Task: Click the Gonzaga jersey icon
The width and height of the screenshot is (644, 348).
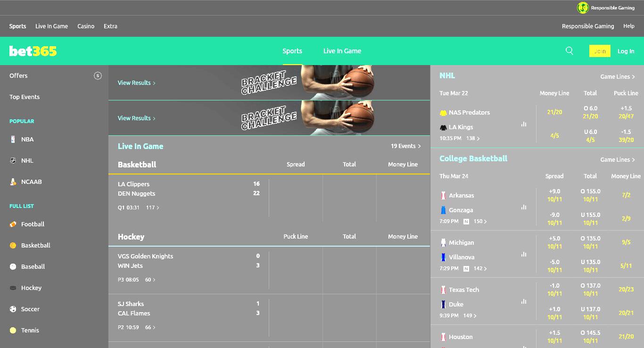Action: click(443, 210)
